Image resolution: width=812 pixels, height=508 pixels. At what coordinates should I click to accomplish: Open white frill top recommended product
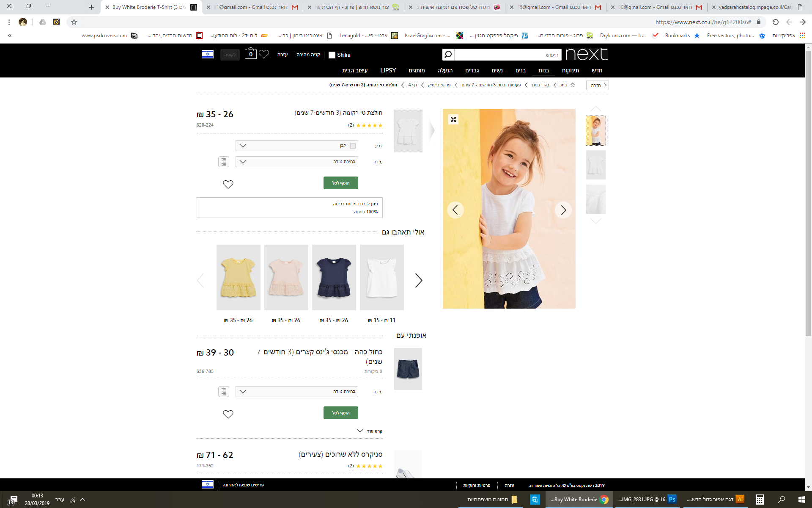coord(382,277)
